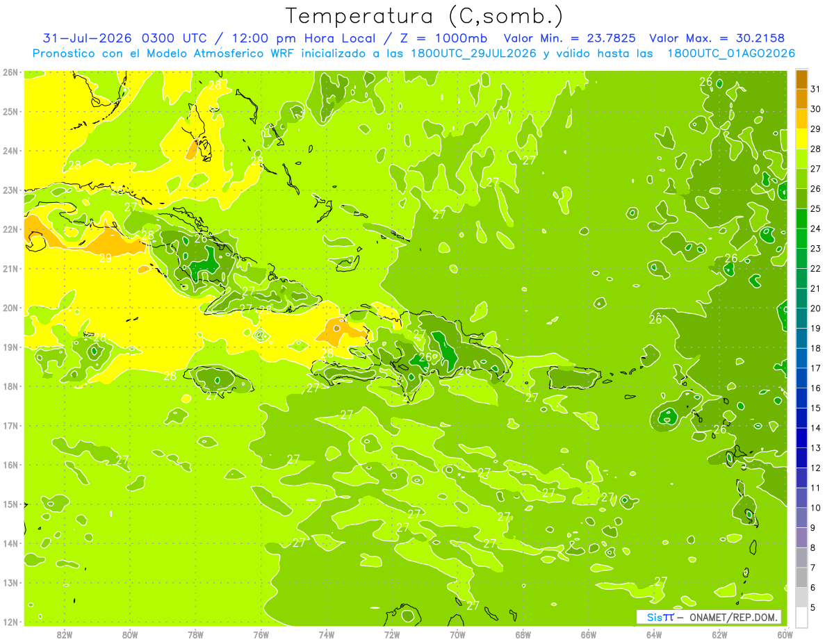The height and width of the screenshot is (644, 834).
Task: Select the legend swatch between 30 and 31
Action: point(801,99)
